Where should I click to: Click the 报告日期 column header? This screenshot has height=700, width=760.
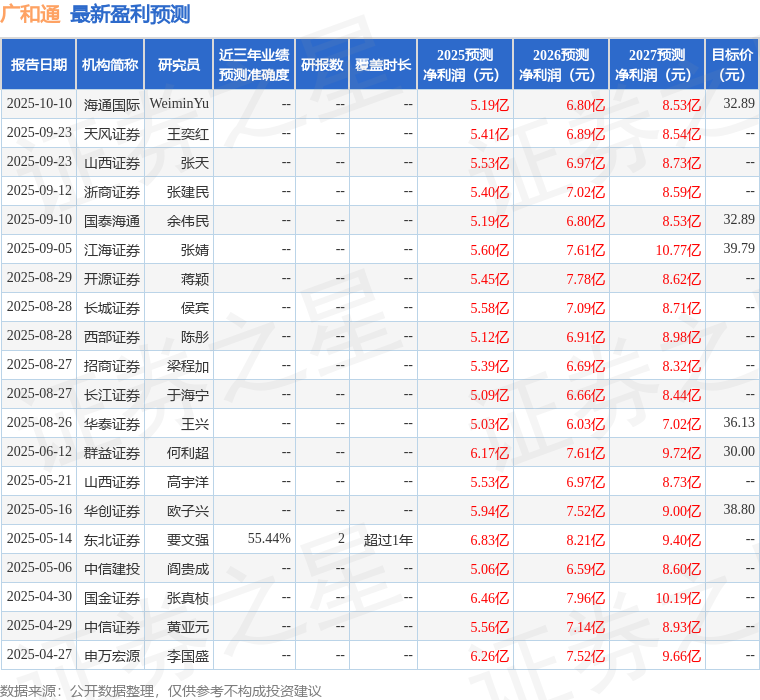(x=39, y=64)
